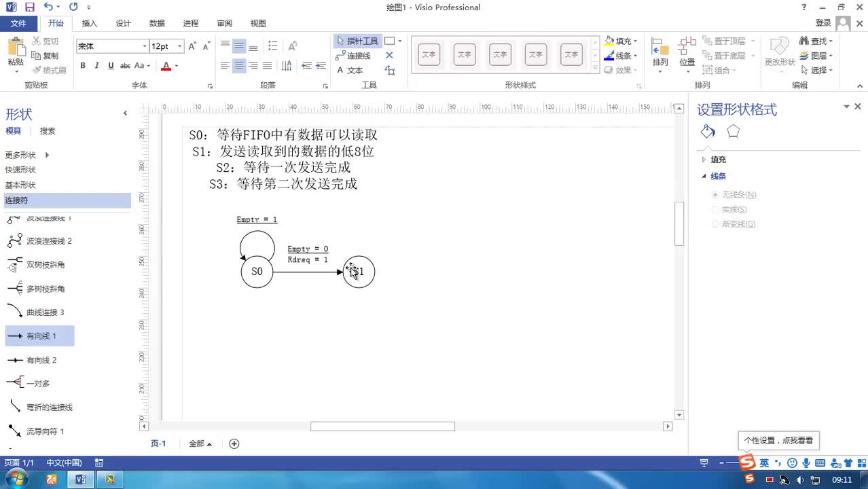The width and height of the screenshot is (868, 489).
Task: Open More Shapes (更多形状) menu
Action: pos(27,155)
